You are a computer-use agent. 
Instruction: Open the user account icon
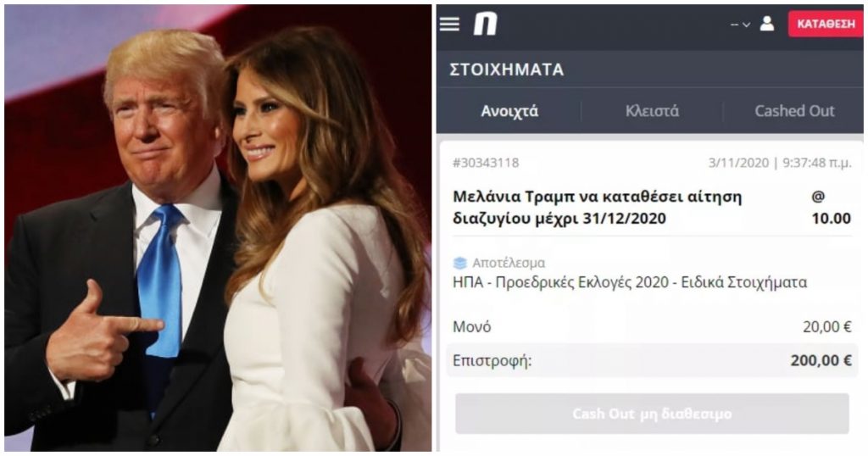[766, 24]
